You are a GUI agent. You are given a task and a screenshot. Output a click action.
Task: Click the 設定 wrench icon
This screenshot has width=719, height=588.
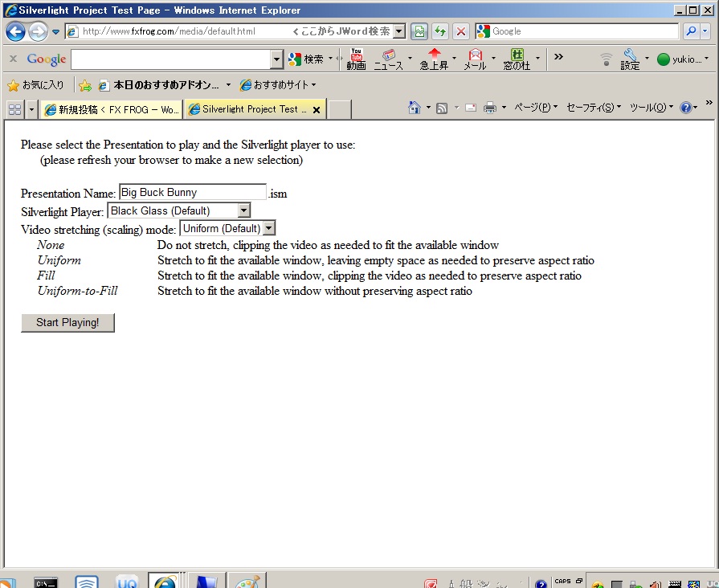coord(631,59)
